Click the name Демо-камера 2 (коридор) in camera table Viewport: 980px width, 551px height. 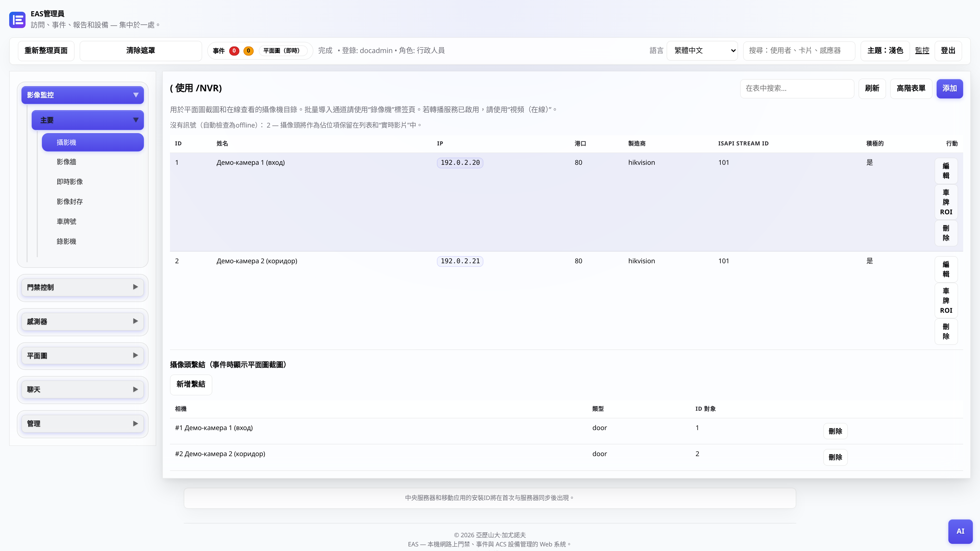point(257,261)
